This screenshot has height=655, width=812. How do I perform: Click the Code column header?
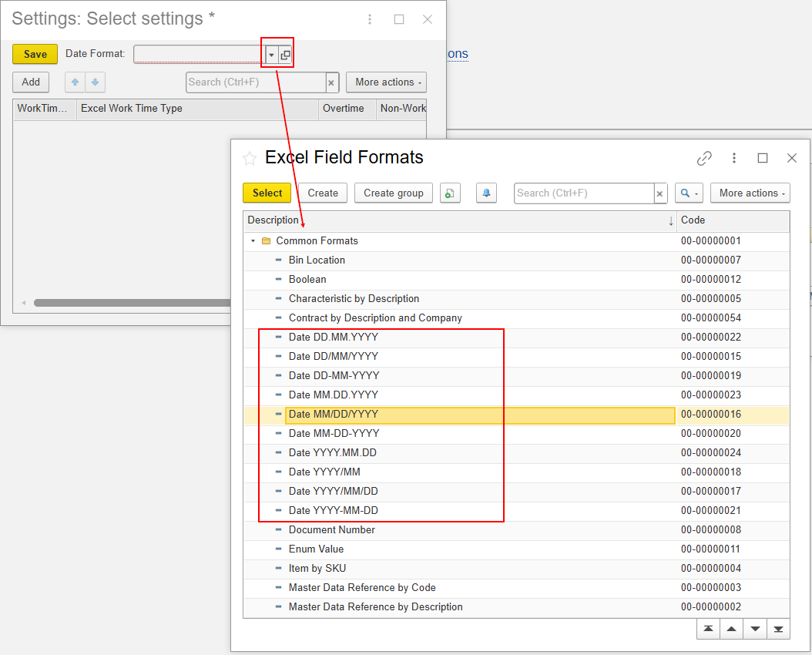point(733,220)
